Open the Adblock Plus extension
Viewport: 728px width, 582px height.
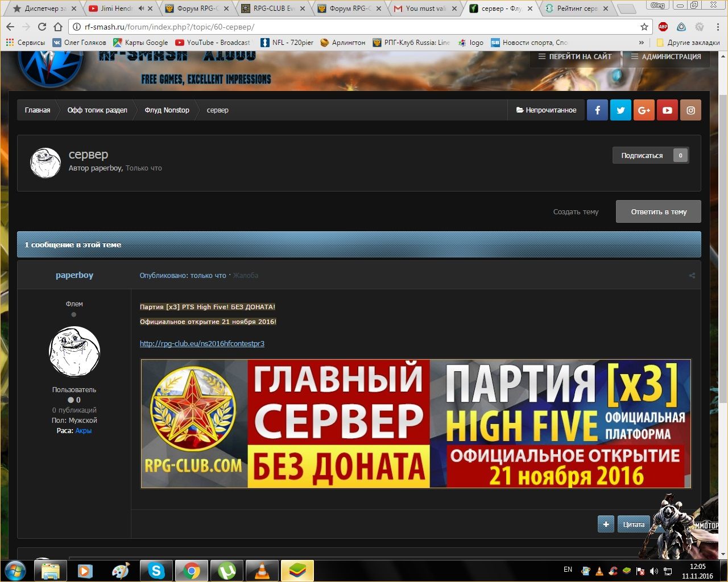[663, 27]
